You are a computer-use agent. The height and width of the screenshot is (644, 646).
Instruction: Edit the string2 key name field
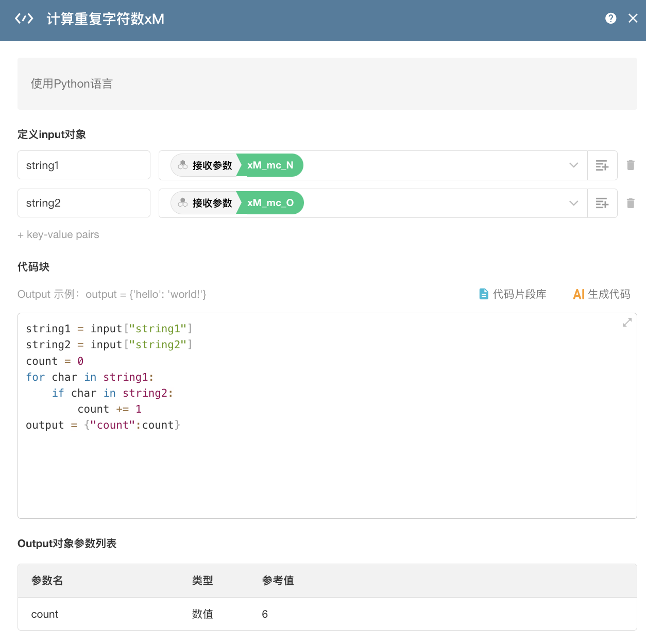point(84,204)
